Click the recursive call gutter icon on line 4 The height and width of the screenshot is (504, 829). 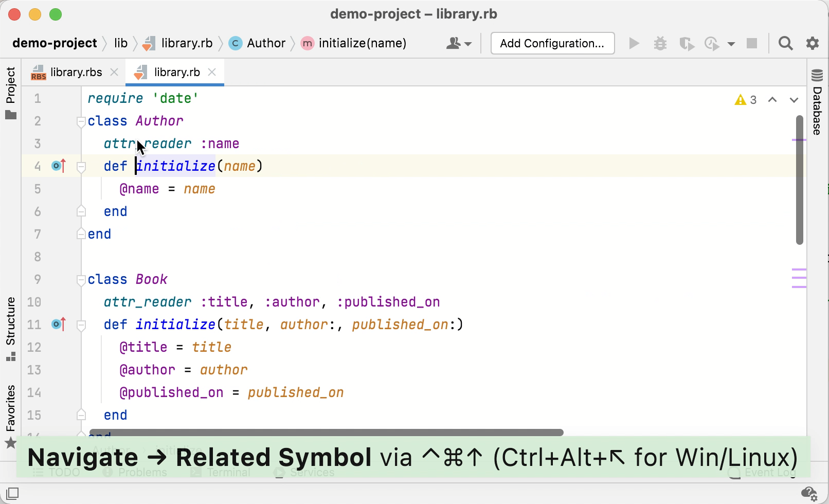(x=58, y=166)
